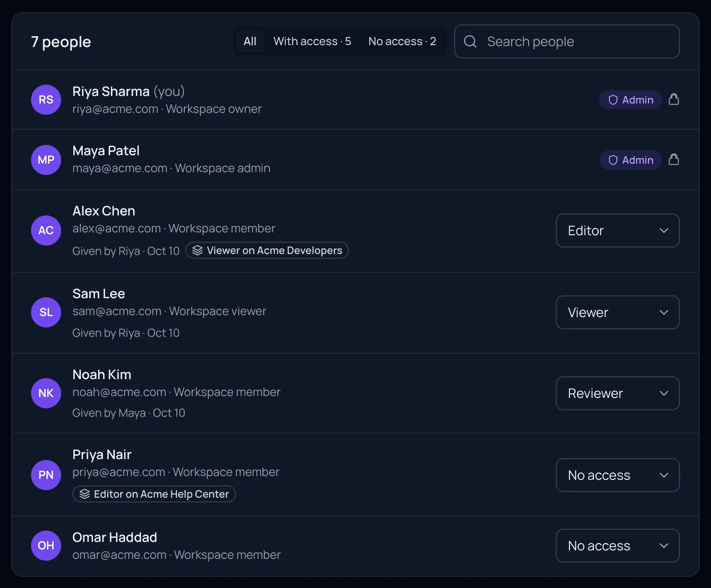Open Sam Lee's Viewer role dropdown

click(618, 312)
